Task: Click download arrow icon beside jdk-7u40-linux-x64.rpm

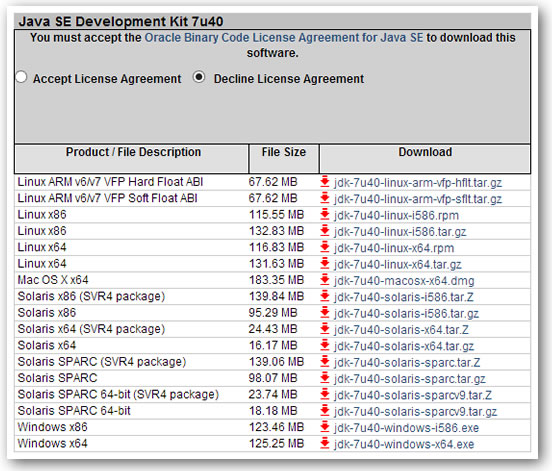Action: coord(325,247)
